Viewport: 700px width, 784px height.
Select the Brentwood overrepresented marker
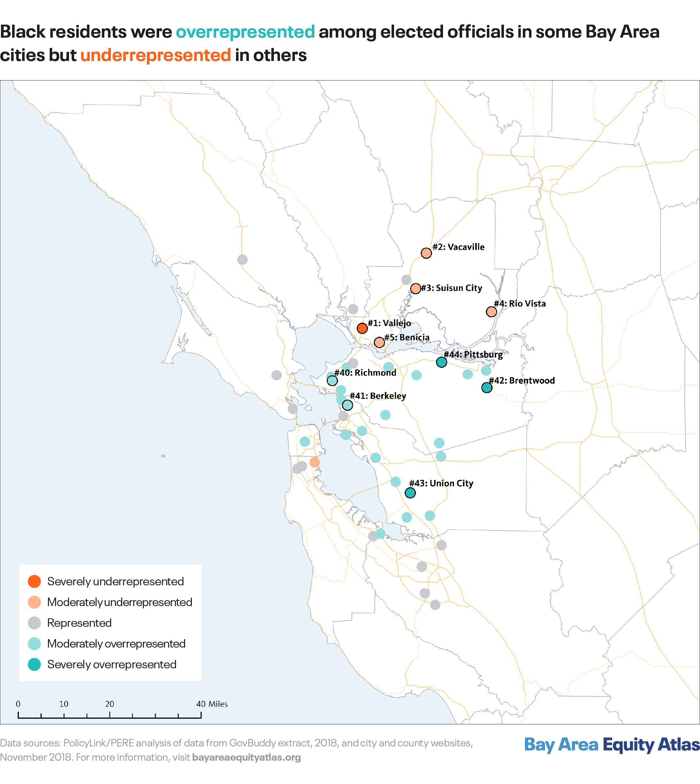point(487,388)
